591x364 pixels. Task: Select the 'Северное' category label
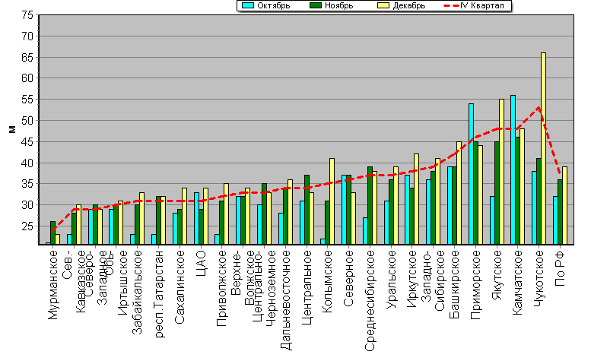(348, 278)
